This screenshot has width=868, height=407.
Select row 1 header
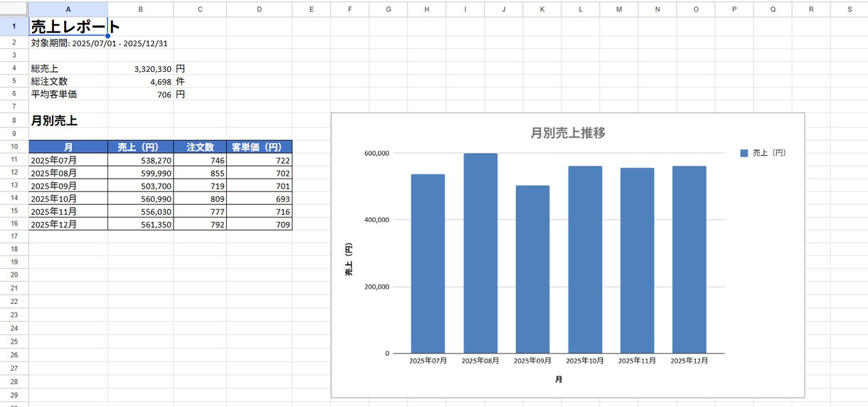point(14,26)
